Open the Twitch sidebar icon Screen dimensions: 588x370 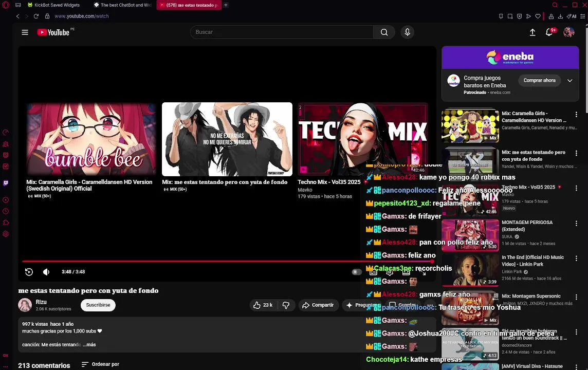(6, 183)
